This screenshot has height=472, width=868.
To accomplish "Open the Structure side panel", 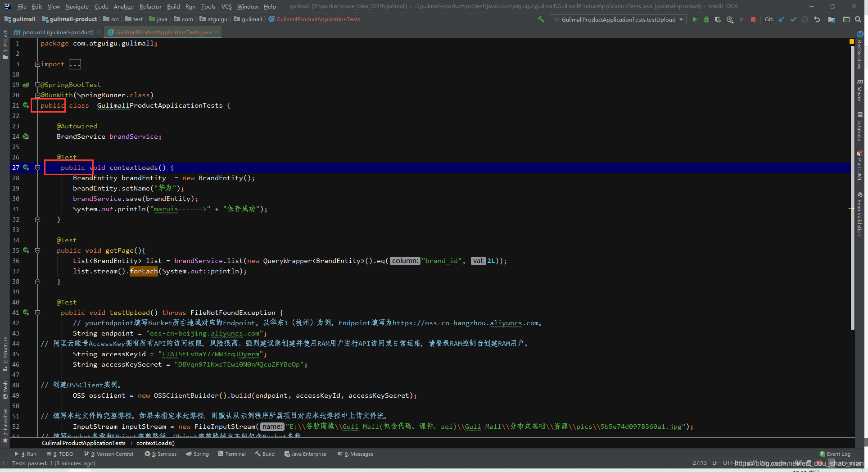I will [5, 354].
